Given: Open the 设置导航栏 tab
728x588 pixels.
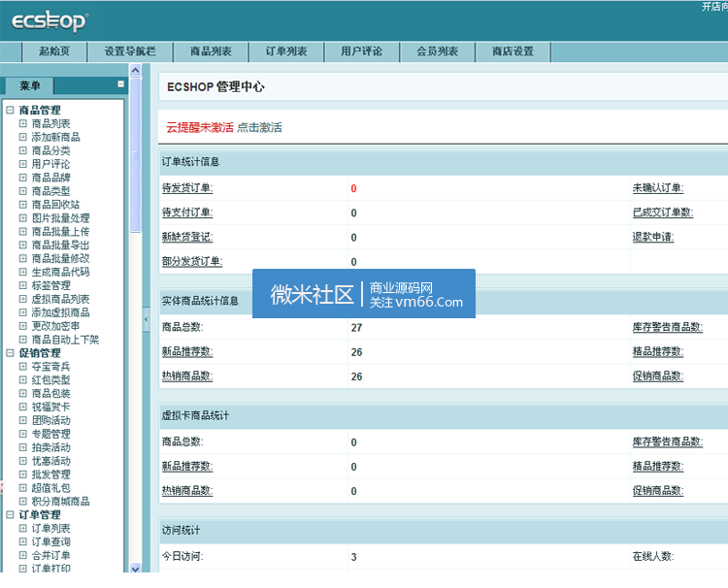Looking at the screenshot, I should [x=130, y=51].
